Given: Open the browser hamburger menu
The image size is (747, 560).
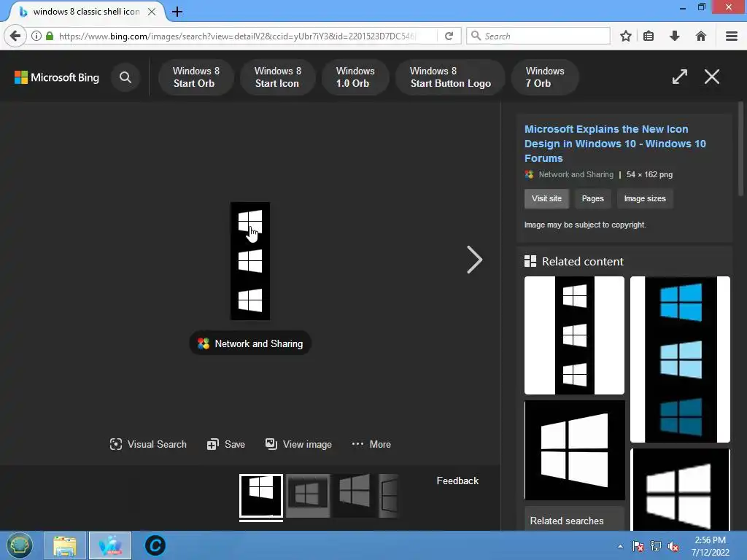Looking at the screenshot, I should [732, 36].
